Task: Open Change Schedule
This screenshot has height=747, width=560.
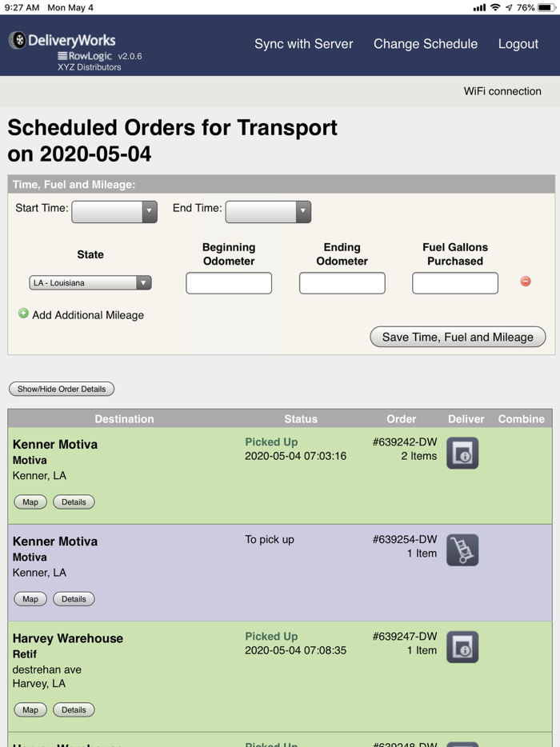Action: tap(426, 44)
